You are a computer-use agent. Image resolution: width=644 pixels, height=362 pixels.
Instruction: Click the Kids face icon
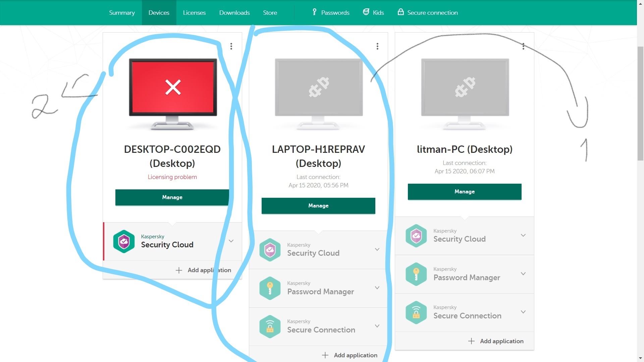pyautogui.click(x=366, y=12)
